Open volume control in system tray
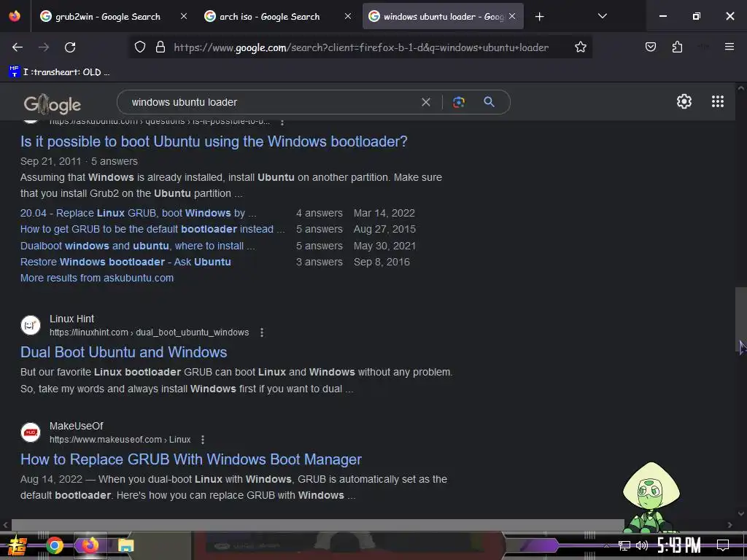Image resolution: width=747 pixels, height=560 pixels. (x=642, y=545)
